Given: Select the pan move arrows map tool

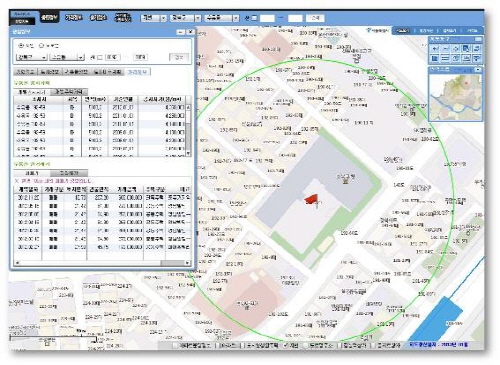Looking at the screenshot, I should click(456, 49).
